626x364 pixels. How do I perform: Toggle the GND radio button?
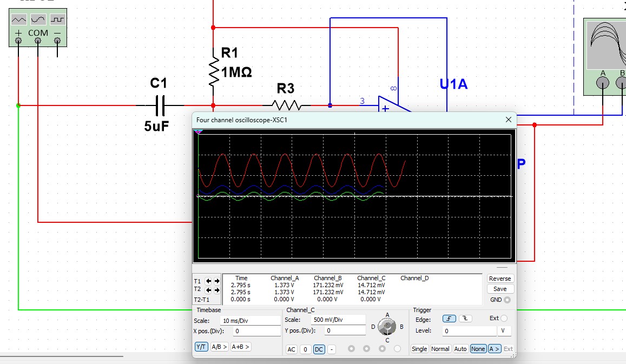click(x=507, y=300)
